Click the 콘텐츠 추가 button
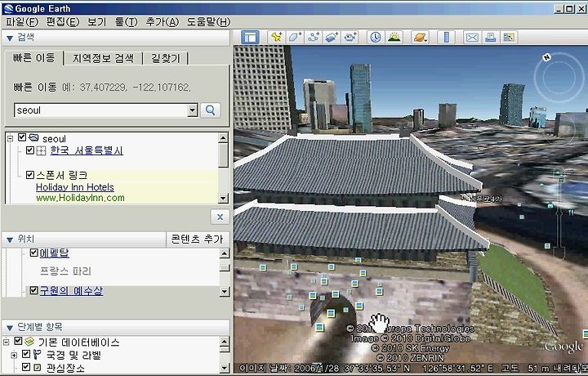Viewport: 588px width, 376px height. [198, 239]
